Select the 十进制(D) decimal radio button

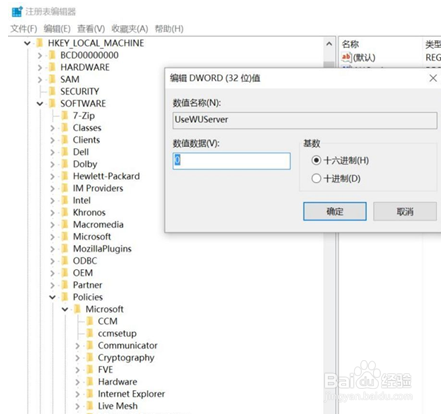click(x=316, y=178)
